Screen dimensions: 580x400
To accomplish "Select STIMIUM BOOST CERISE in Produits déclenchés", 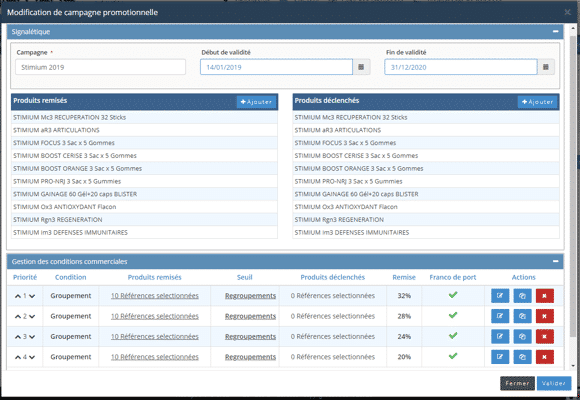I will (426, 155).
